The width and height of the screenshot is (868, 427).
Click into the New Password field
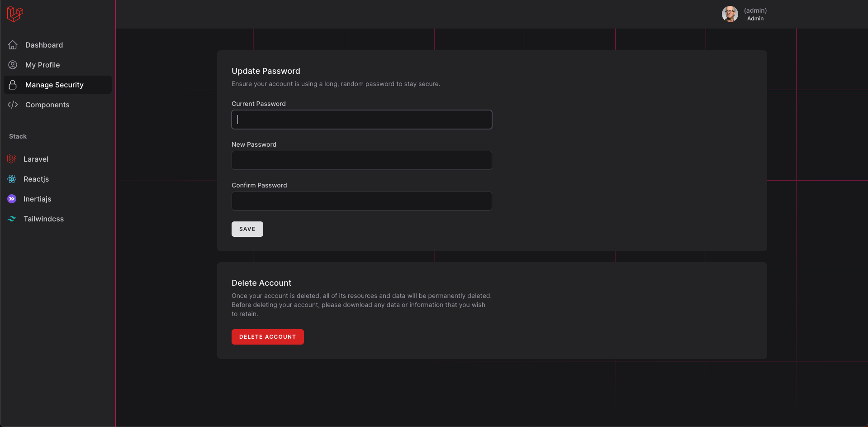(x=361, y=160)
